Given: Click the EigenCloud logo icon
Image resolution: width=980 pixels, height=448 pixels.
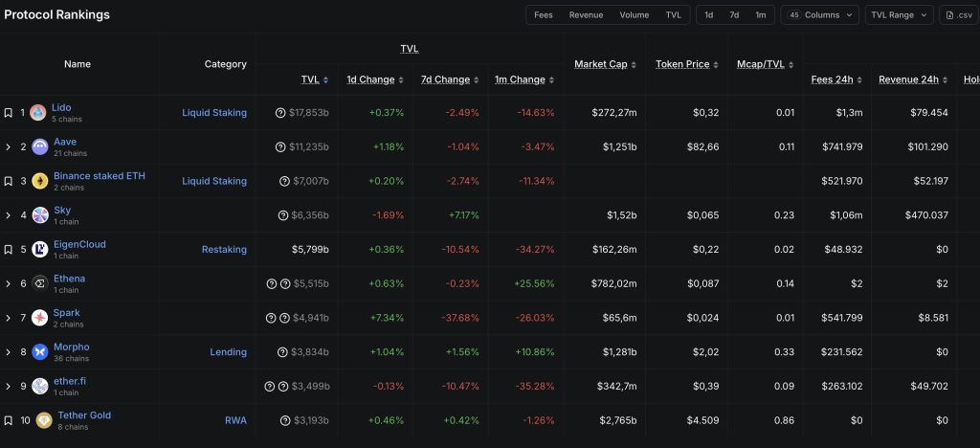Looking at the screenshot, I should 40,250.
